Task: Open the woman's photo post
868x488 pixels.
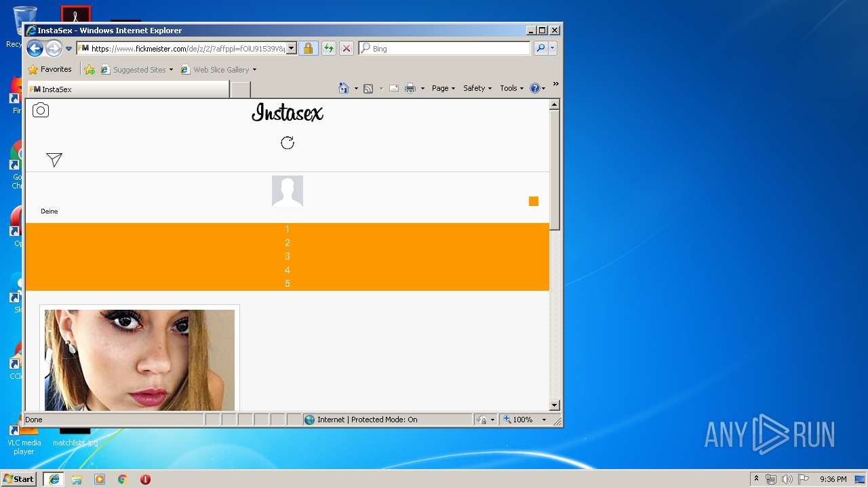Action: point(140,360)
